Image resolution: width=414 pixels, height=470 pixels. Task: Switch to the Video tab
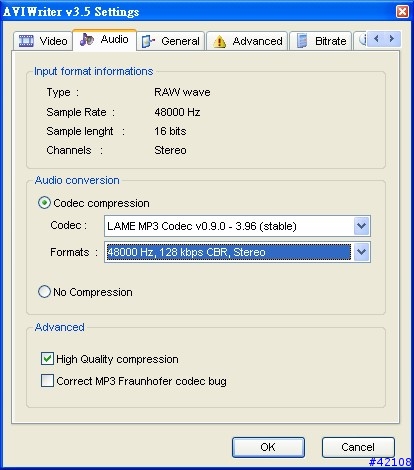(x=43, y=41)
